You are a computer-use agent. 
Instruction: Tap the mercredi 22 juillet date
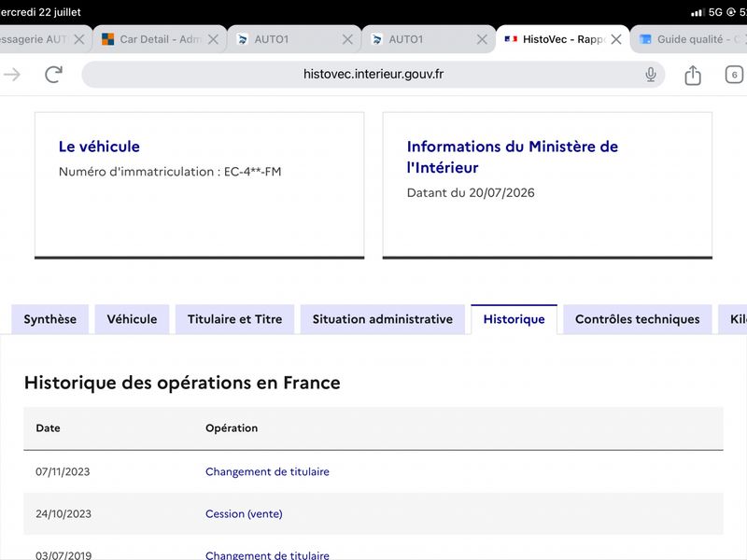pyautogui.click(x=40, y=12)
